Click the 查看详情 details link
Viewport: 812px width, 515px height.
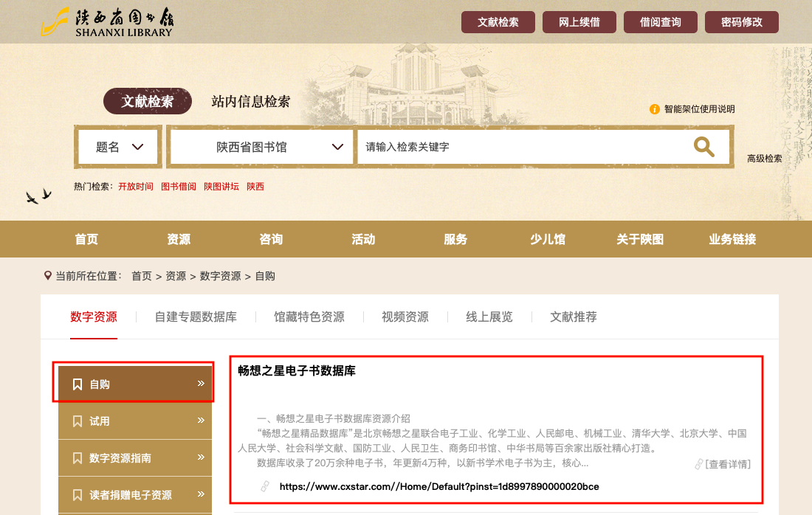click(728, 464)
